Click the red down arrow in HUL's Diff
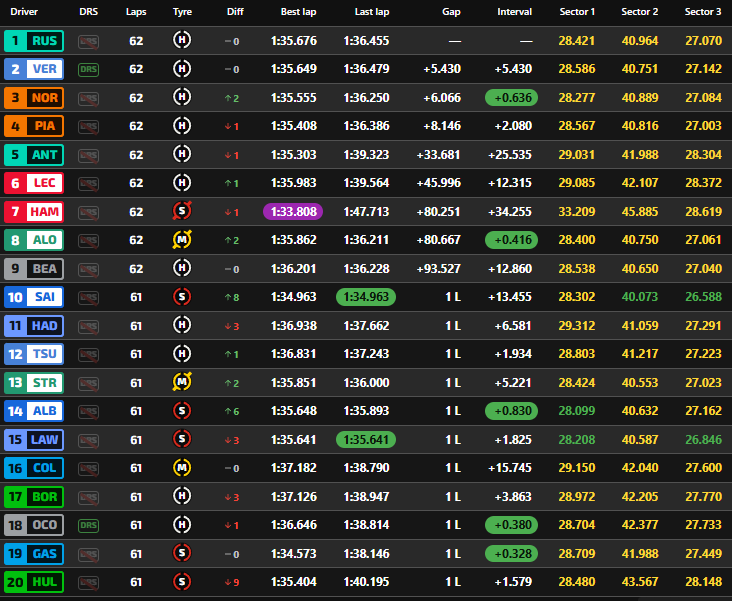This screenshot has width=732, height=601. (x=229, y=582)
